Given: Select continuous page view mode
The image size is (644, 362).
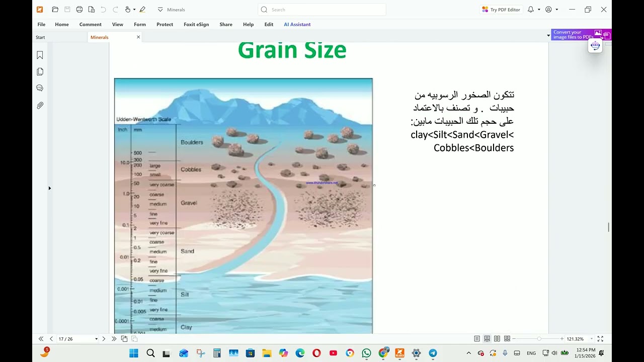Looking at the screenshot, I should 487,339.
